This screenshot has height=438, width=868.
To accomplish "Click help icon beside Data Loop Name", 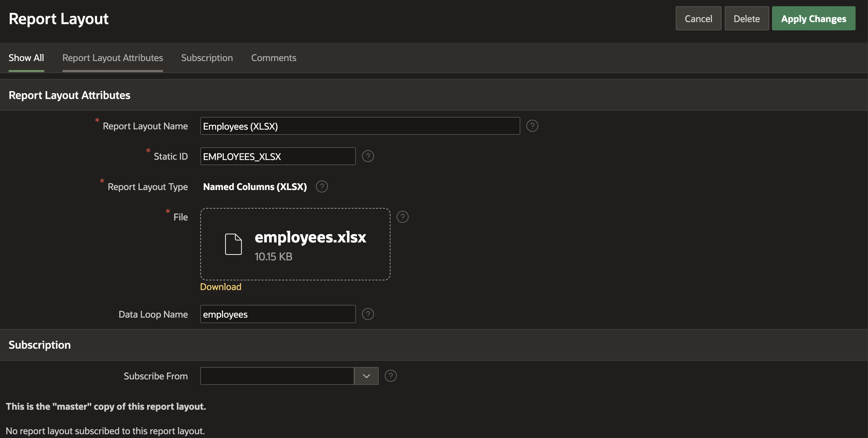I will click(x=368, y=314).
